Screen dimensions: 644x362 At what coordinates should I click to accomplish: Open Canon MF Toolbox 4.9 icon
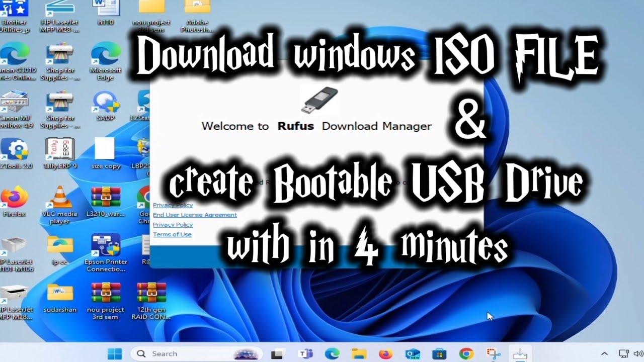15,108
